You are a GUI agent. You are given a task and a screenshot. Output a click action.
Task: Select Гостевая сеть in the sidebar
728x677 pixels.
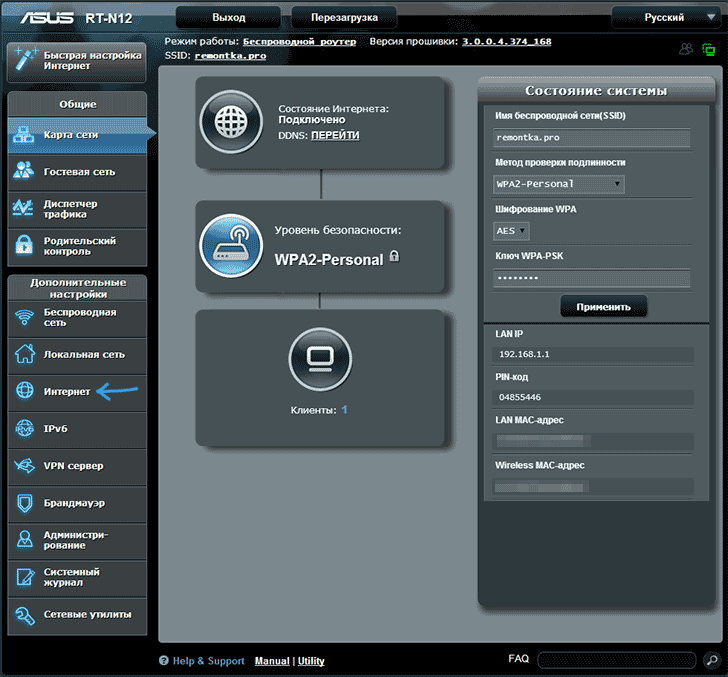click(78, 171)
